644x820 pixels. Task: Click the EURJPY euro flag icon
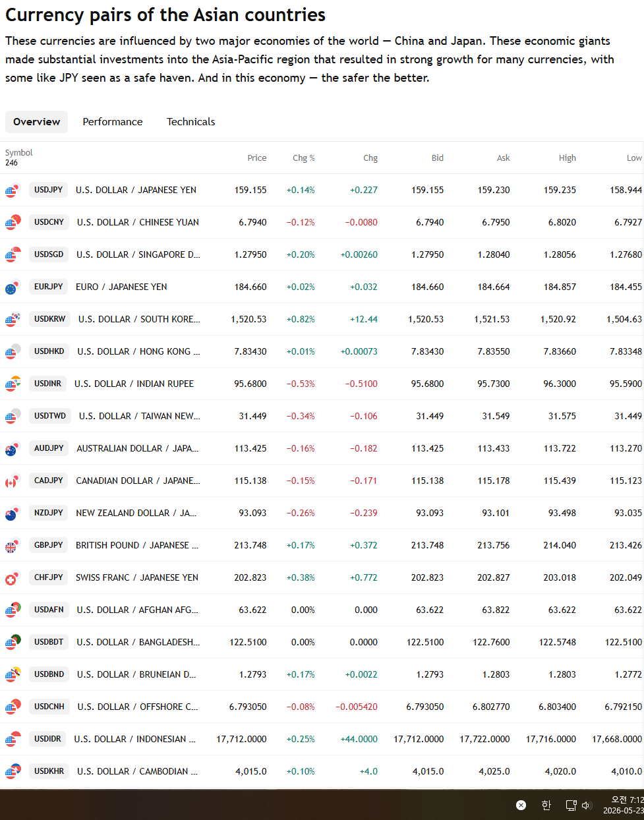(13, 287)
